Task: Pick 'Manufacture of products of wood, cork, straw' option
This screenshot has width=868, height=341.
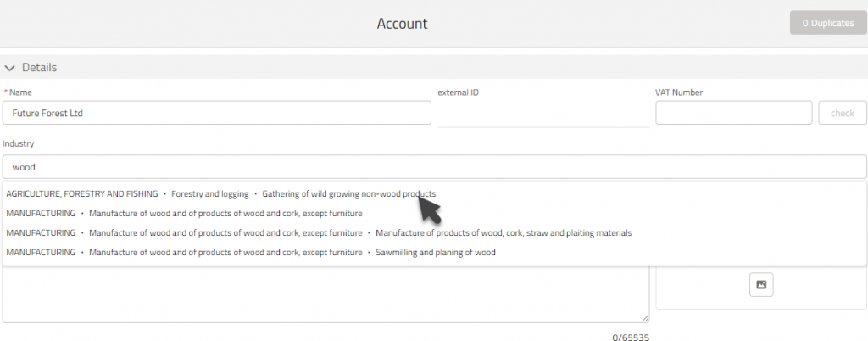Action: [504, 232]
